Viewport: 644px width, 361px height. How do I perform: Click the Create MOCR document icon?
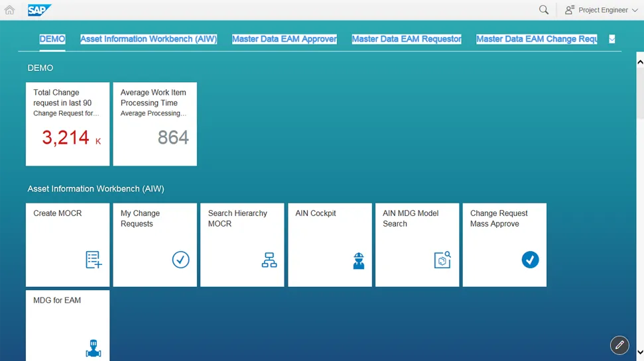[x=94, y=260]
